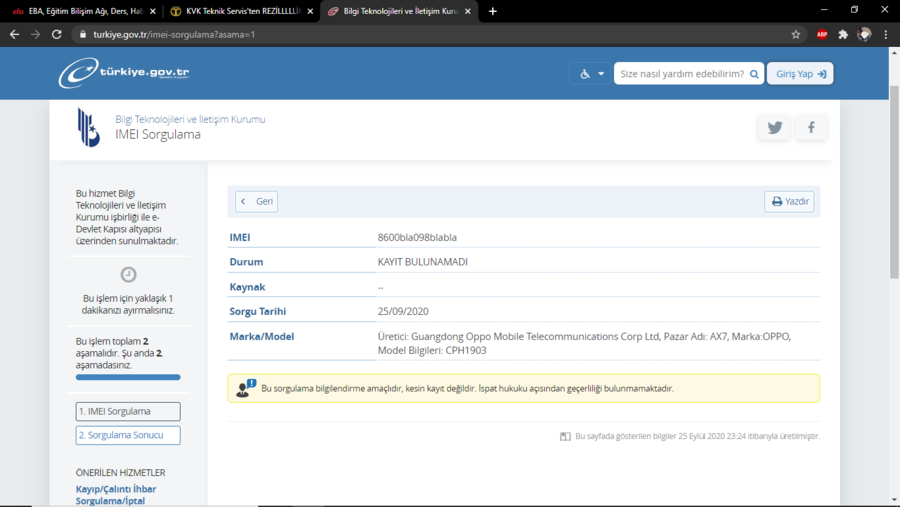
Task: Click the page timestamp document icon
Action: pos(565,436)
